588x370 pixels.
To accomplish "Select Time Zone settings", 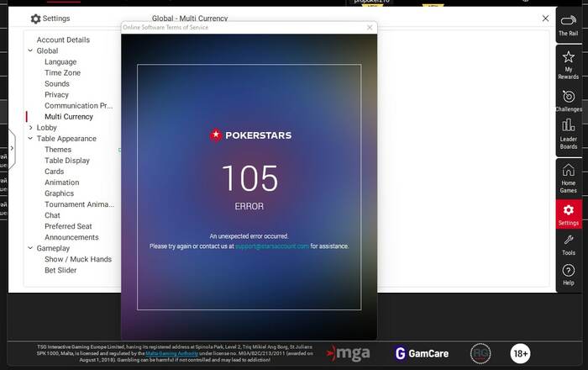I will tap(62, 73).
